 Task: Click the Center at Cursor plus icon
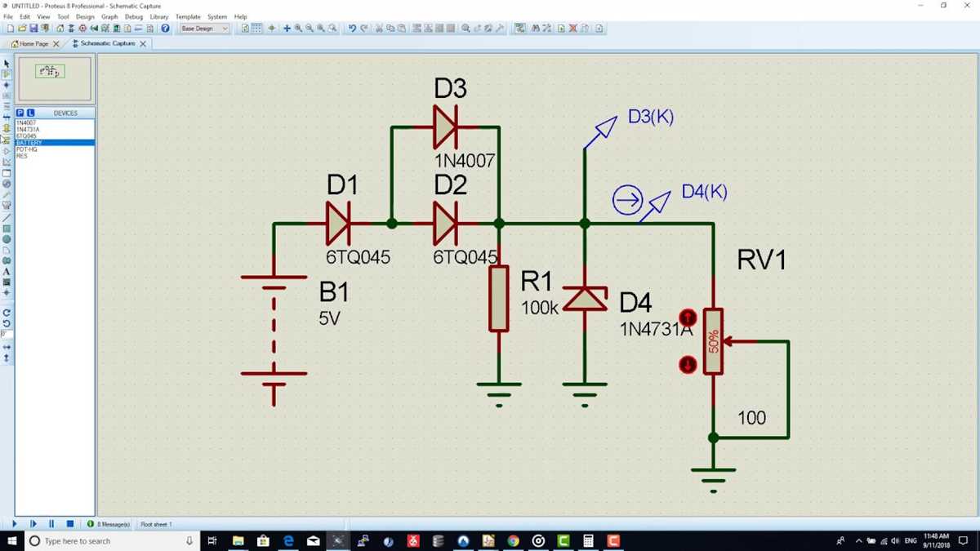click(287, 29)
